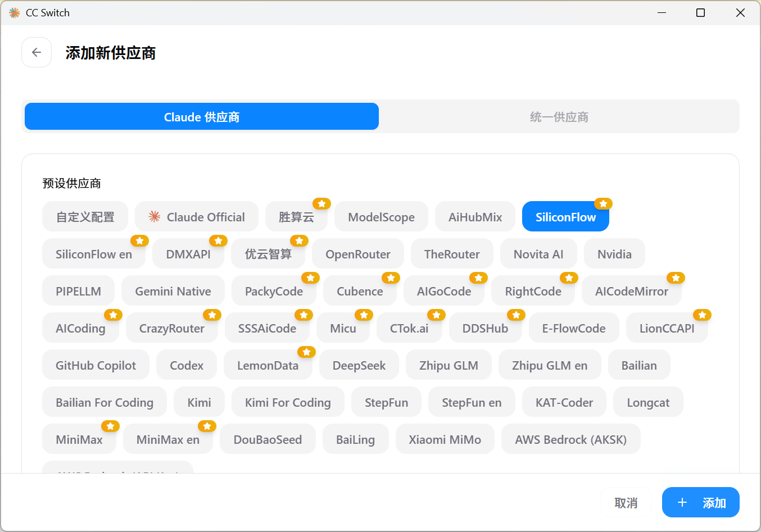Select DDSHub provider
Viewport: 761px width, 532px height.
(485, 328)
